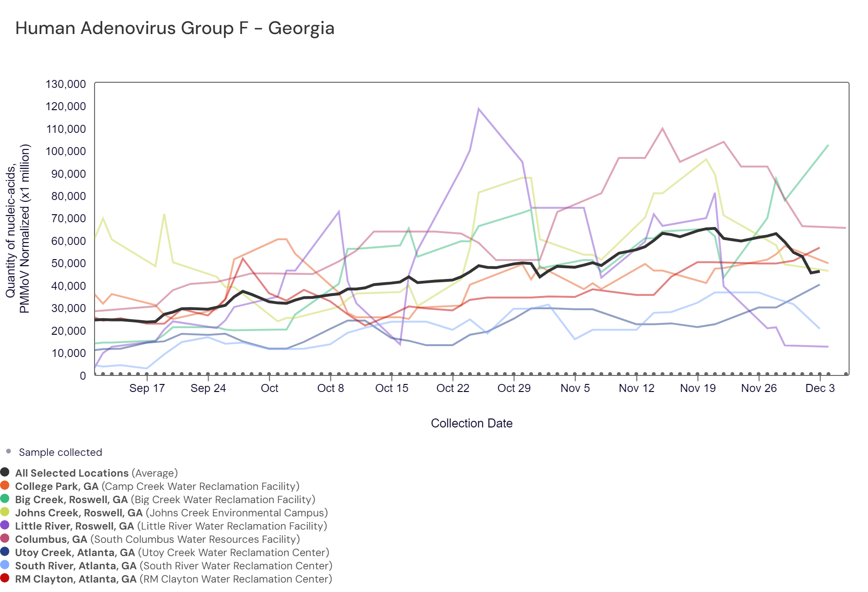Click the 130,000 y-axis label
868x592 pixels.
pyautogui.click(x=66, y=84)
